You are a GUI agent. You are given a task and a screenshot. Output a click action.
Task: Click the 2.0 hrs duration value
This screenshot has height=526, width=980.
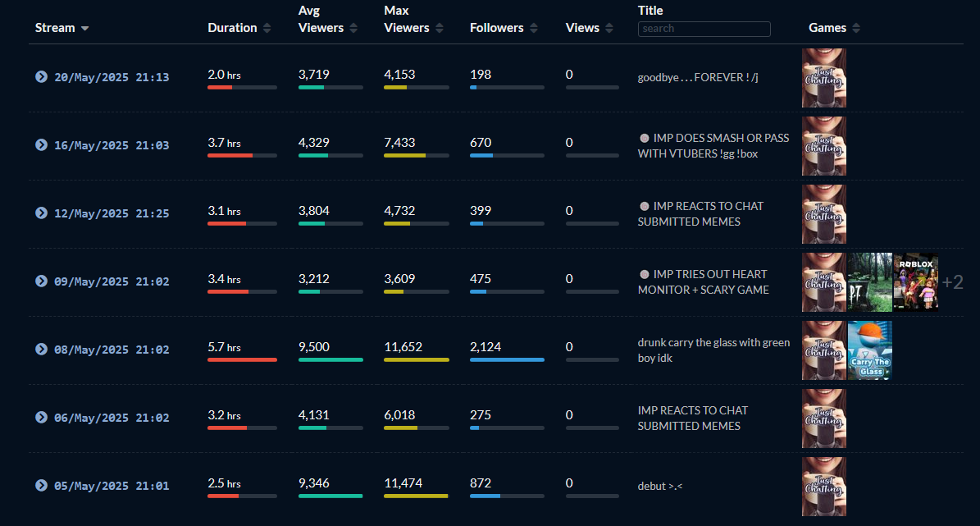(x=225, y=75)
